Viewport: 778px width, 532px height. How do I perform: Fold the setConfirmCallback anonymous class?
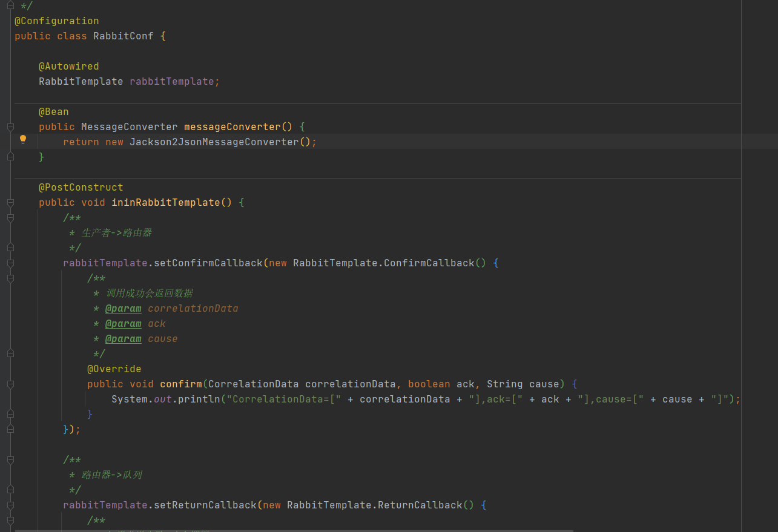tap(10, 263)
